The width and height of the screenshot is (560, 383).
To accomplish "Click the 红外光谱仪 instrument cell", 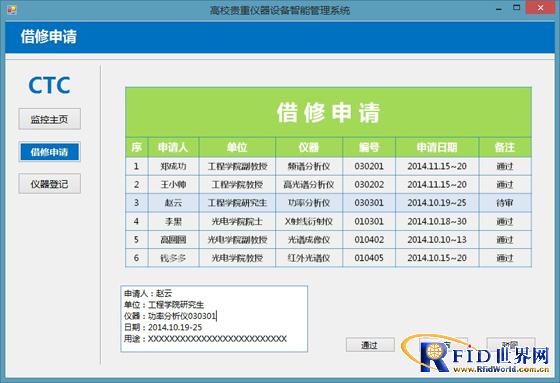I will click(x=309, y=258).
